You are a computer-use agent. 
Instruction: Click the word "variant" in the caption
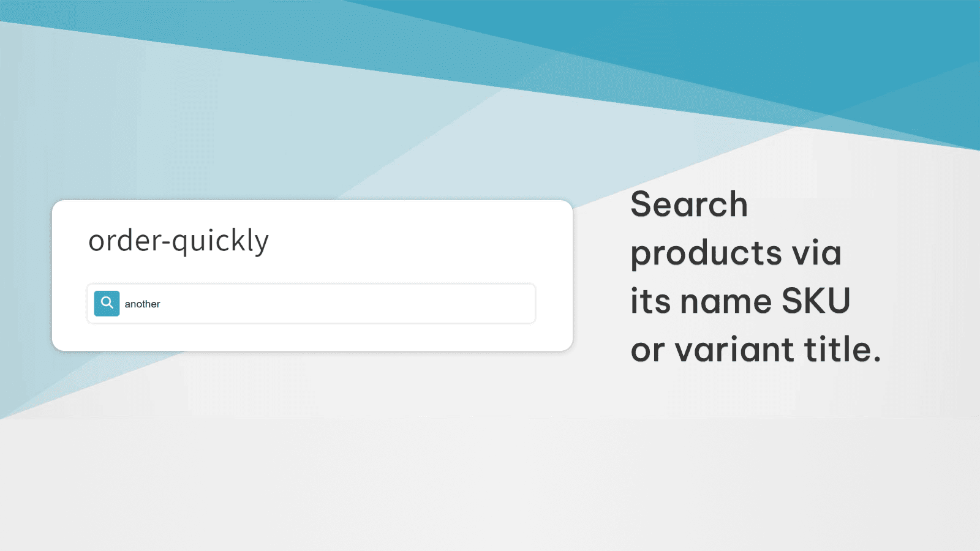tap(734, 350)
